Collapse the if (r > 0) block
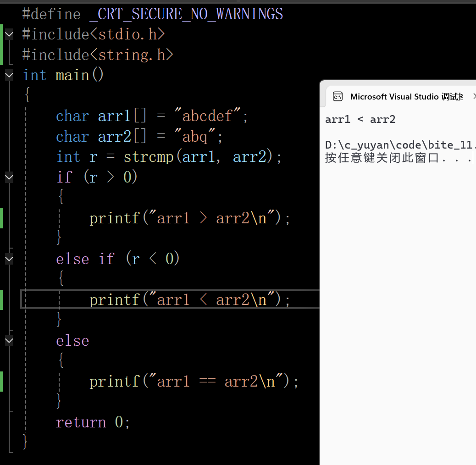Image resolution: width=476 pixels, height=465 pixels. click(9, 177)
